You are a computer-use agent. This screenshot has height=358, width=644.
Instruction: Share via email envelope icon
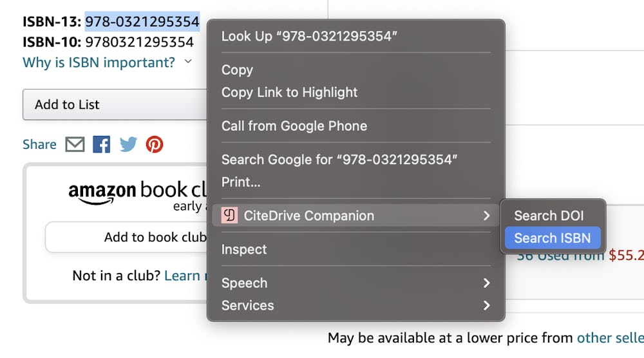(75, 144)
